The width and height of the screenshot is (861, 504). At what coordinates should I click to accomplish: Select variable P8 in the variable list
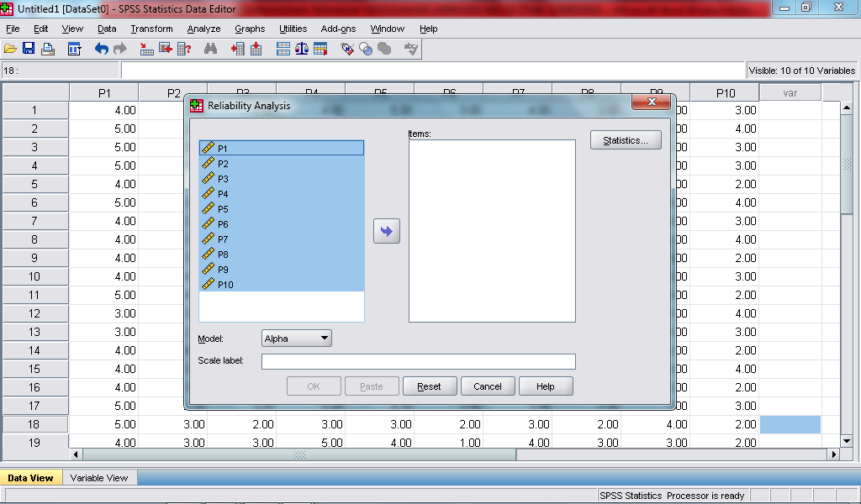(282, 255)
